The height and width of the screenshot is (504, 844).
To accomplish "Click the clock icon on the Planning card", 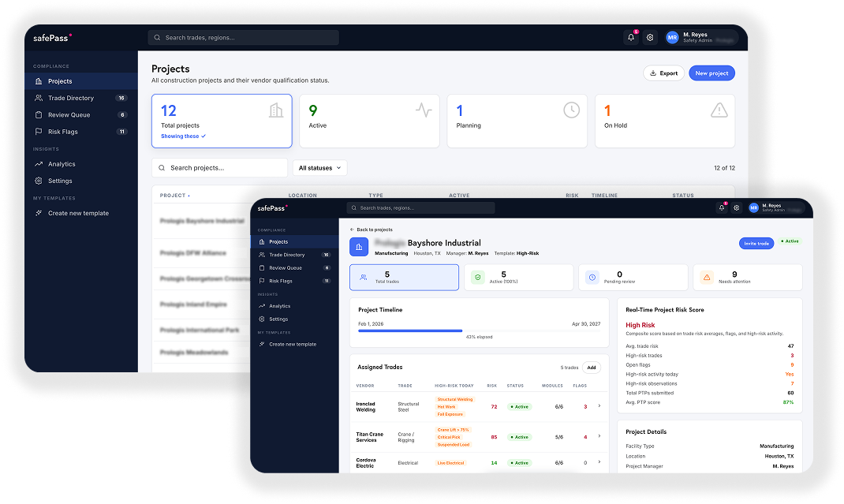I will click(x=572, y=110).
